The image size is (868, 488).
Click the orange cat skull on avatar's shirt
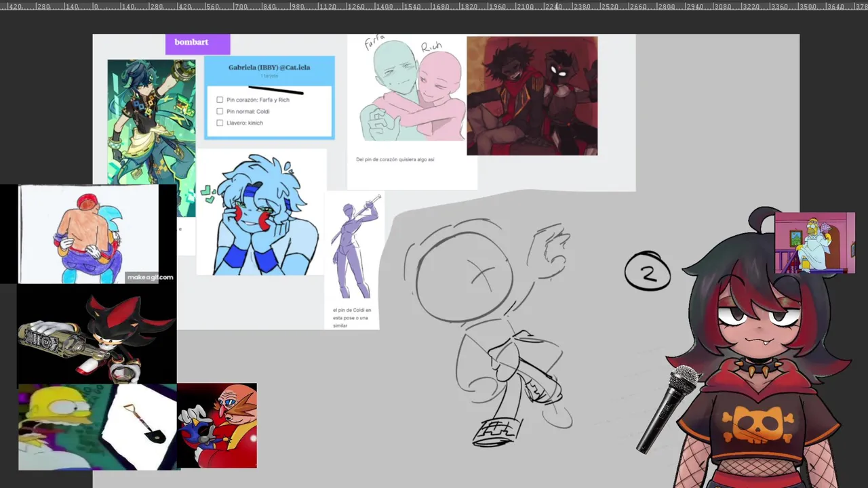coord(758,425)
